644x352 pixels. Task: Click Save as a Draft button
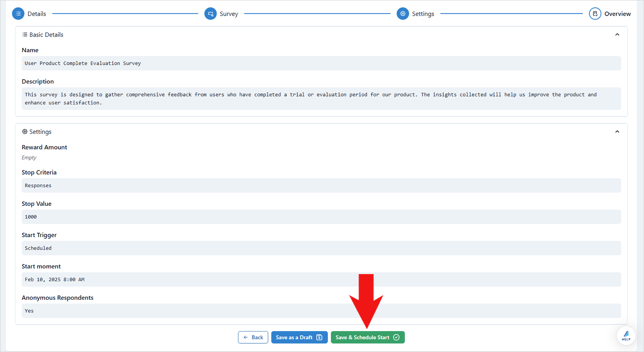299,337
